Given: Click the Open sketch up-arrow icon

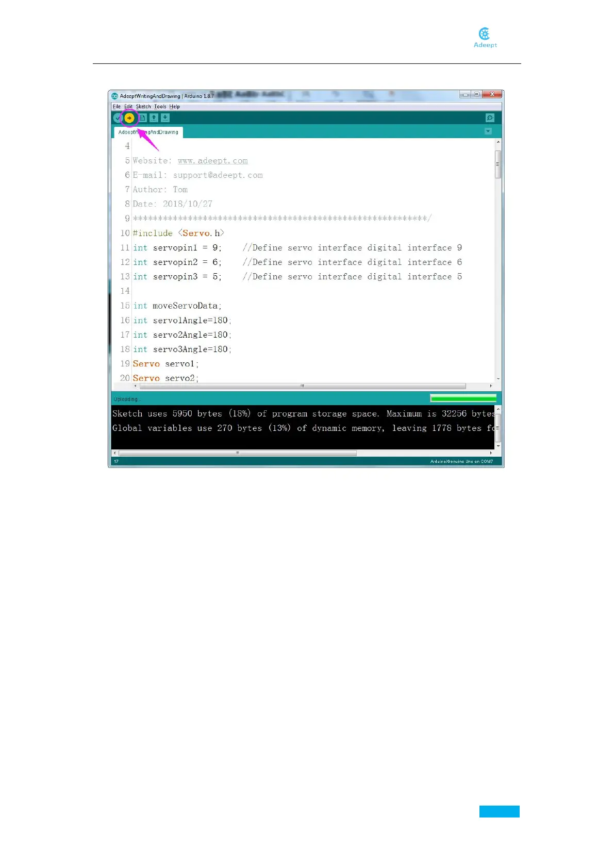Looking at the screenshot, I should pos(154,118).
